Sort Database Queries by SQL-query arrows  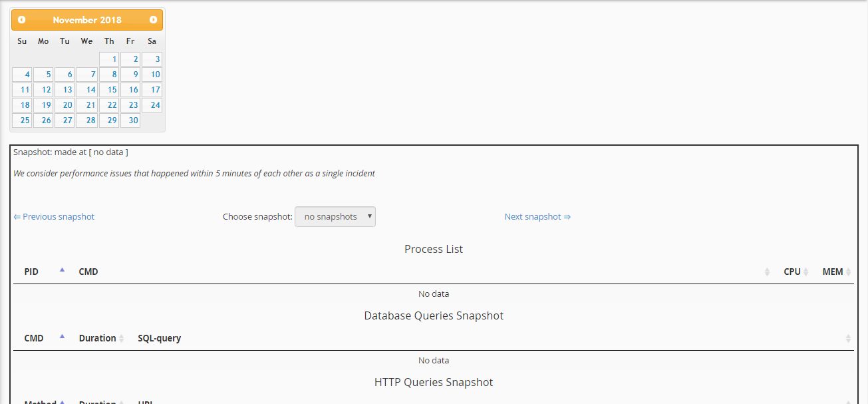click(848, 338)
